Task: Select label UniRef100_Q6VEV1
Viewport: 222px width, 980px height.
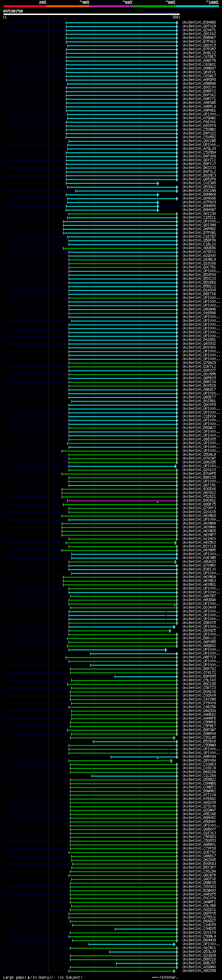Action: tap(199, 72)
